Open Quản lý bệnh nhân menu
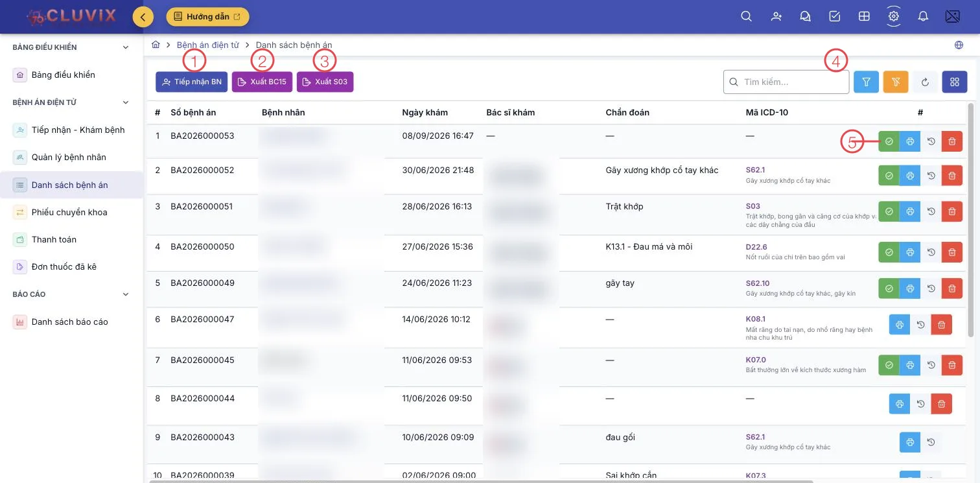 (x=71, y=158)
